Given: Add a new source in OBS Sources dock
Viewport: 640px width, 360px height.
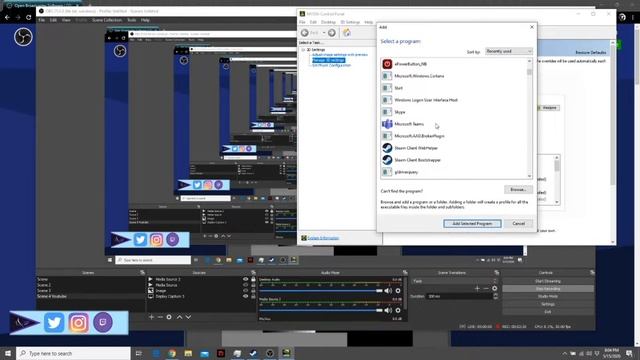Looking at the screenshot, I should (151, 317).
